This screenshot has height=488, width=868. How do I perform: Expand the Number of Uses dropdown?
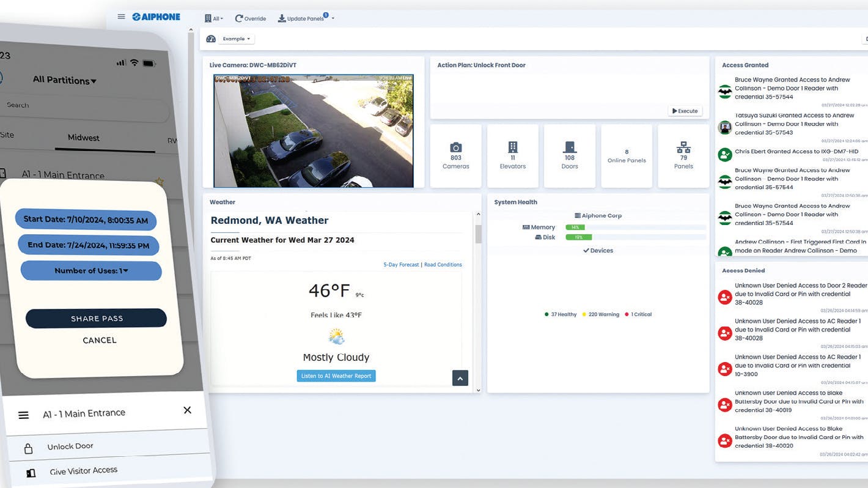point(90,270)
